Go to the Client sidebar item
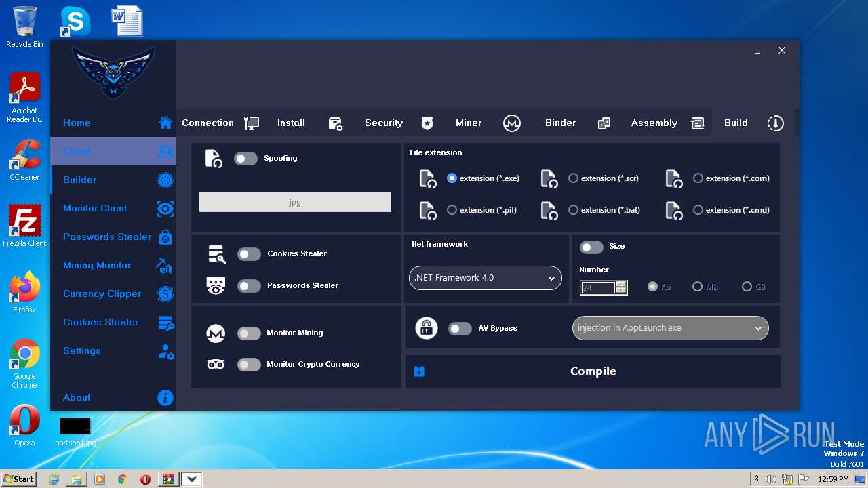The width and height of the screenshot is (868, 488). pos(113,151)
